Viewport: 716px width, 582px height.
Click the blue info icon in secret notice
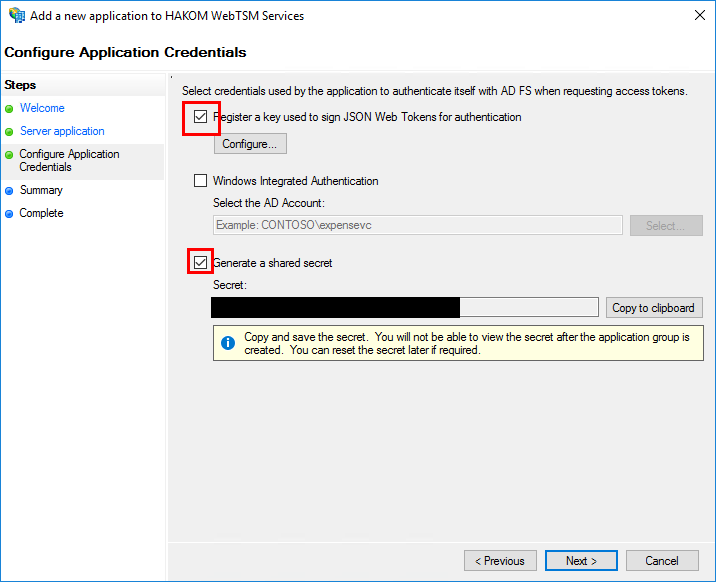(227, 344)
